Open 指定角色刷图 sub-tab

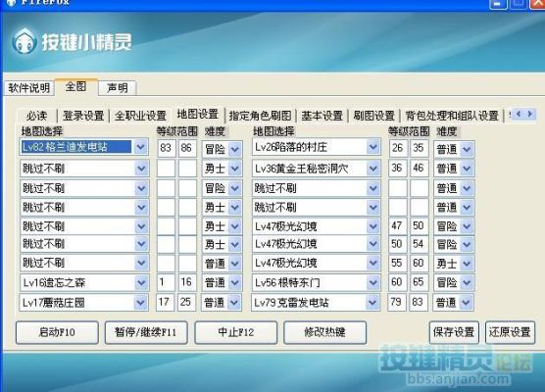pos(260,116)
